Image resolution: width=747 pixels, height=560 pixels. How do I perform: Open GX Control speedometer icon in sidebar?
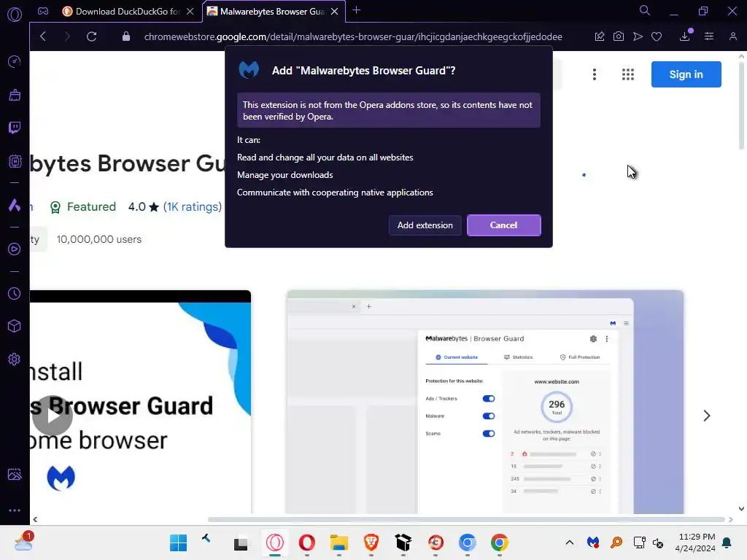[x=15, y=61]
